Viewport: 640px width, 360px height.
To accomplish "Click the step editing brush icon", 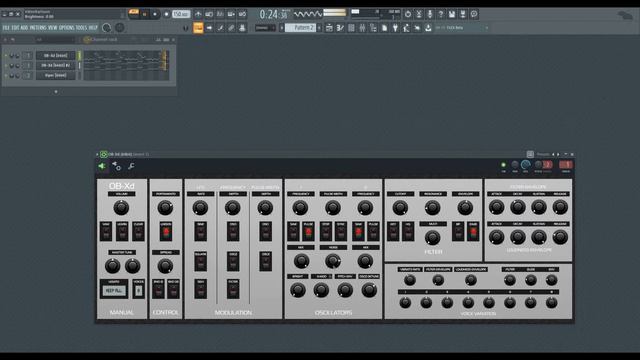I will 220,28.
